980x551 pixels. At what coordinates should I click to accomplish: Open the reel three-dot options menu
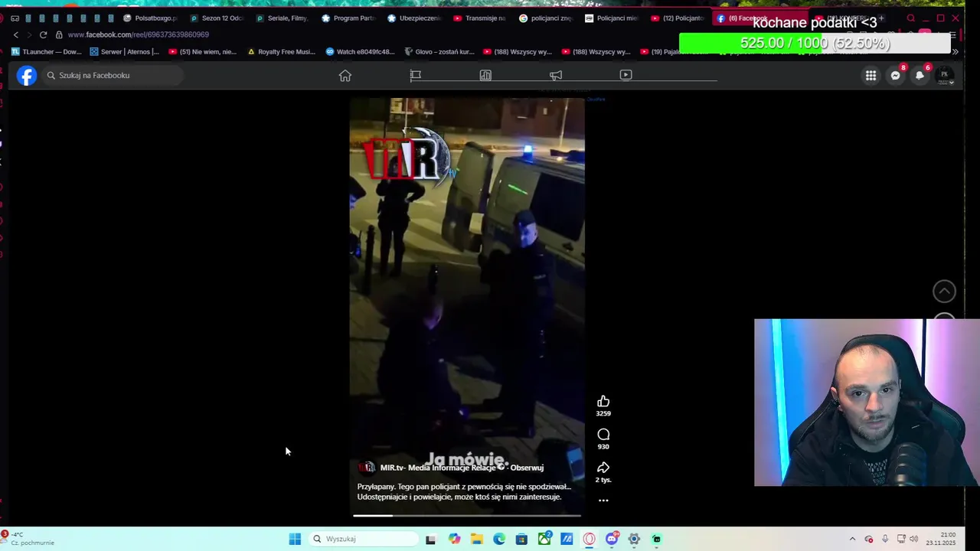click(x=603, y=500)
